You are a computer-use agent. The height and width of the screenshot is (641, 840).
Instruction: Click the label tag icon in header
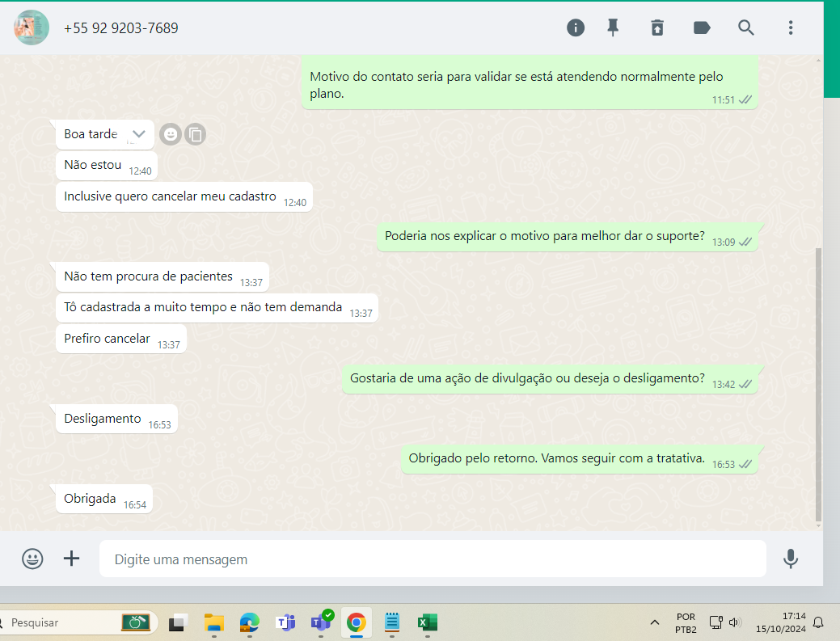702,28
